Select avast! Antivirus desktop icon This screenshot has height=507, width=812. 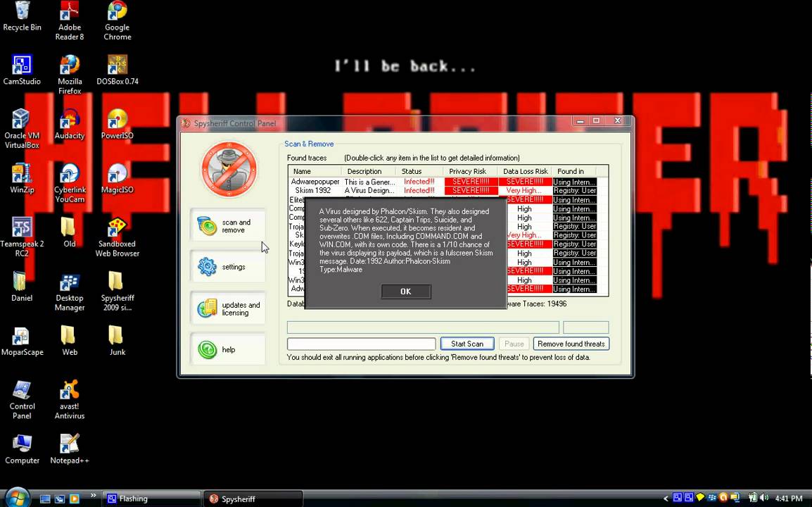(x=70, y=400)
